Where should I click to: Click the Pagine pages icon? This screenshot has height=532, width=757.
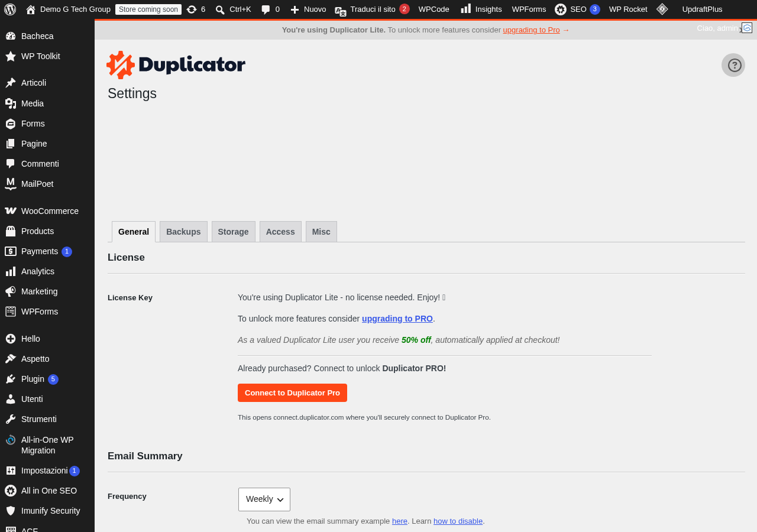click(x=11, y=144)
